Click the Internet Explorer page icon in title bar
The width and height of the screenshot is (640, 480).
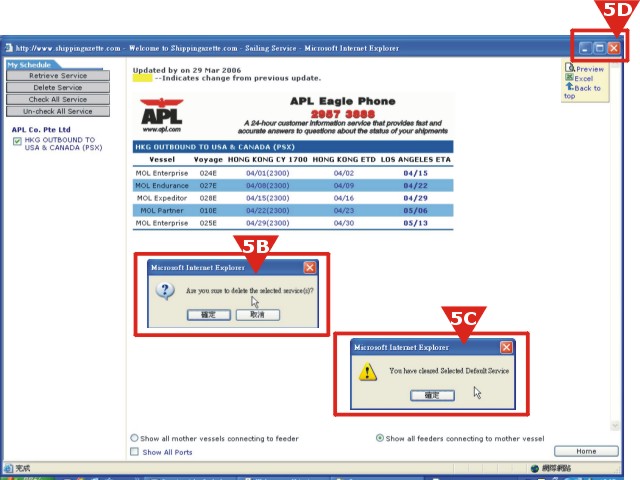pos(9,48)
